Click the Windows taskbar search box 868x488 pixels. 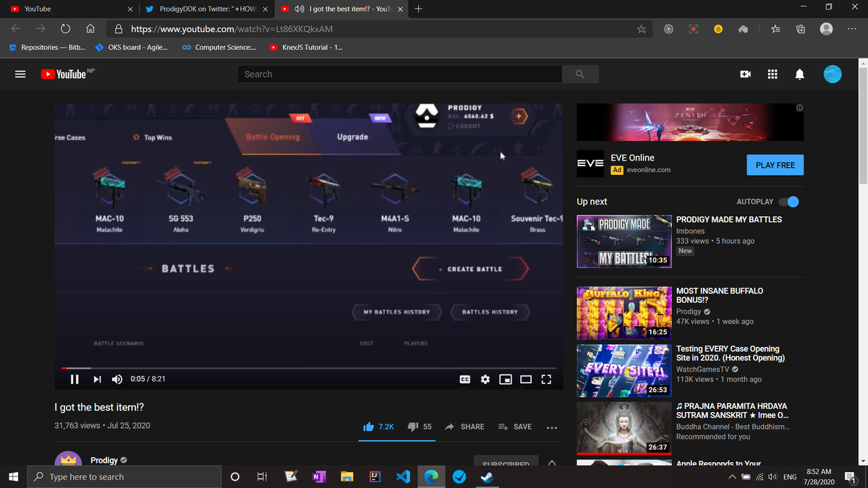pos(124,477)
